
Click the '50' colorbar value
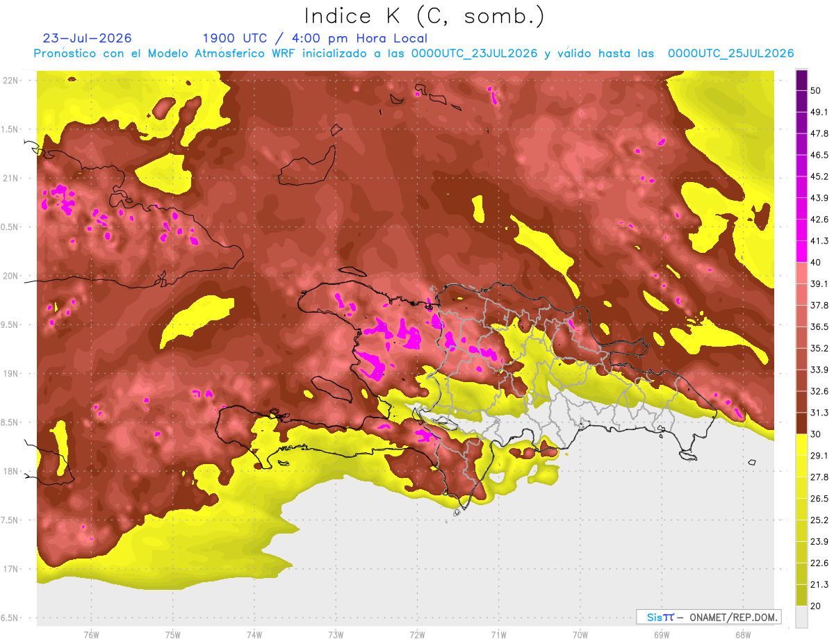(816, 91)
